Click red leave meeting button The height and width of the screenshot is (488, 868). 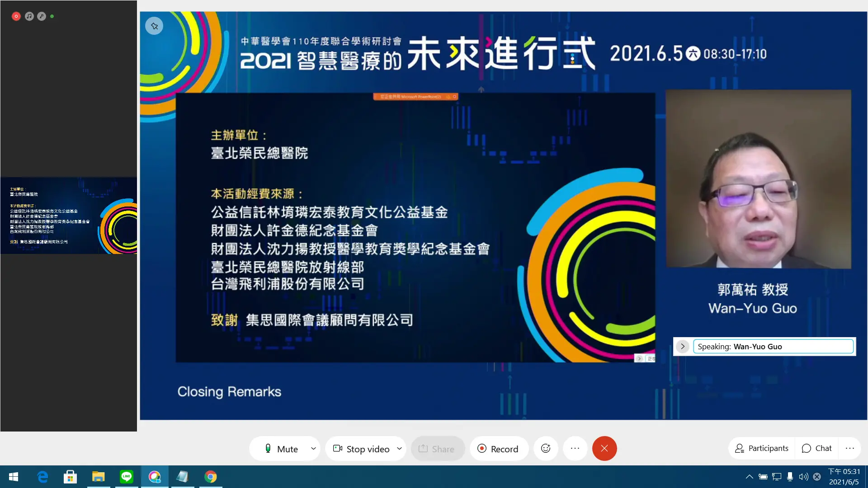click(x=604, y=448)
